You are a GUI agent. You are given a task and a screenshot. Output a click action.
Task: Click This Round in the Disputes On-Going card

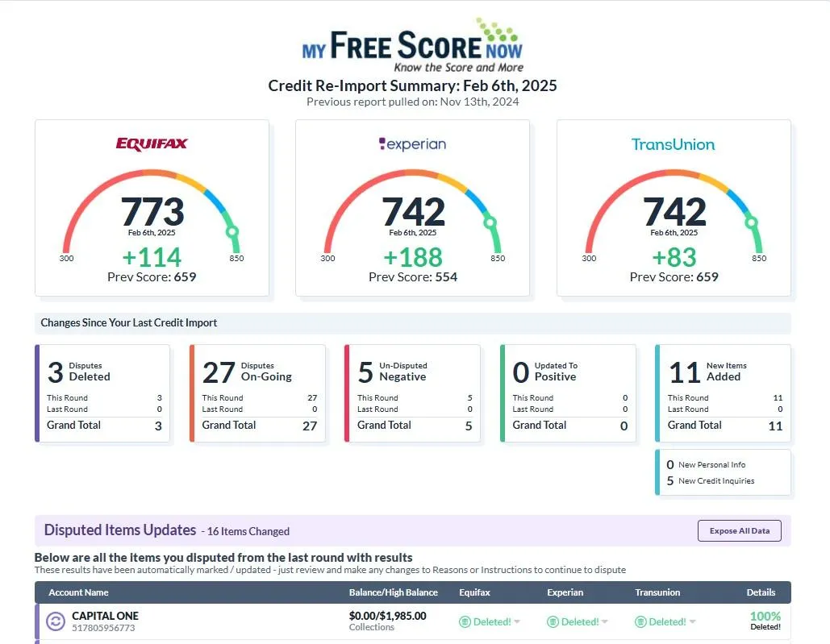pyautogui.click(x=223, y=397)
